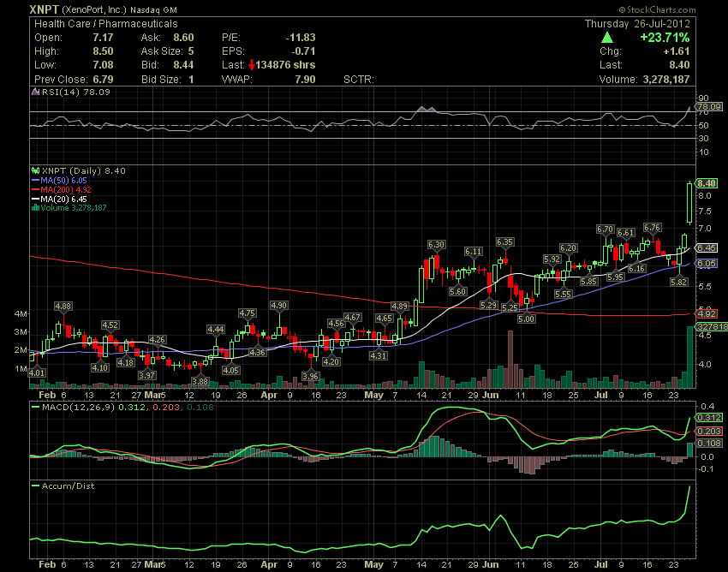Click the 5.60 low price label
The width and height of the screenshot is (728, 572).
click(x=458, y=292)
